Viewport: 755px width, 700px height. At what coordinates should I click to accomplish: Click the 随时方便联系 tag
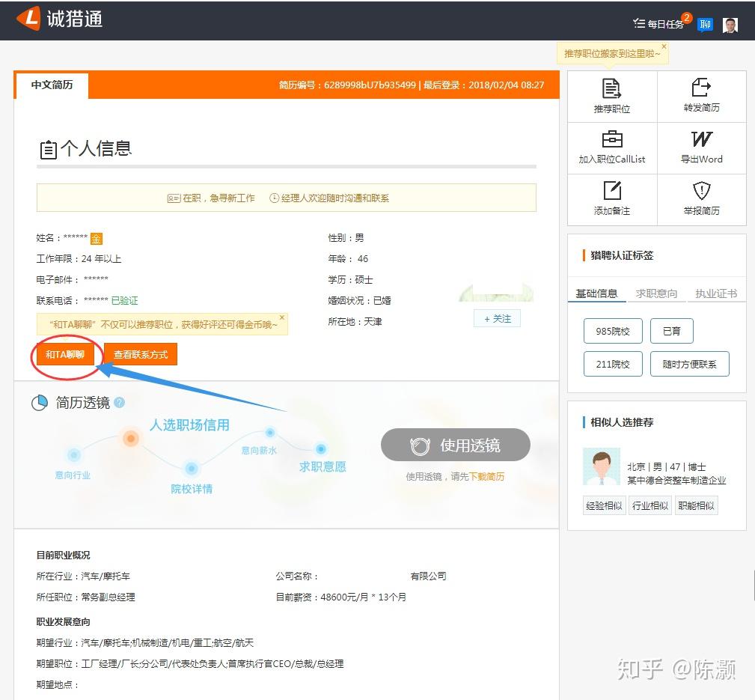689,364
